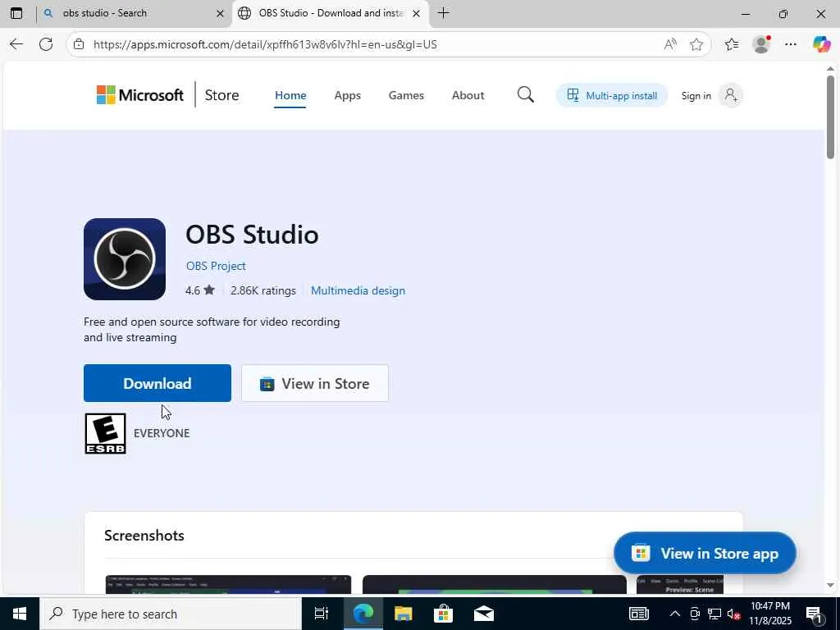Image resolution: width=840 pixels, height=630 pixels.
Task: Close the OBS Studio download tab
Action: point(416,13)
